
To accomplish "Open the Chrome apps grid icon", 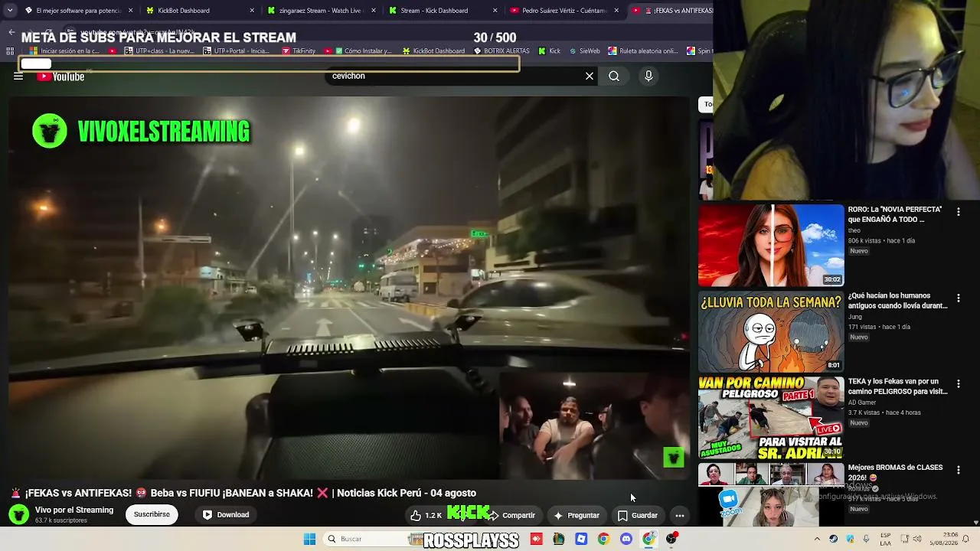I will pos(10,51).
